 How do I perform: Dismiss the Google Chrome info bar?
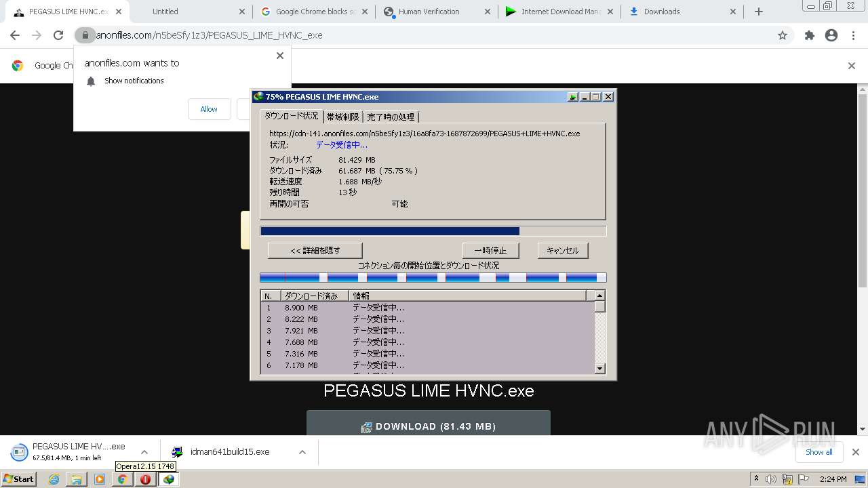pyautogui.click(x=852, y=66)
